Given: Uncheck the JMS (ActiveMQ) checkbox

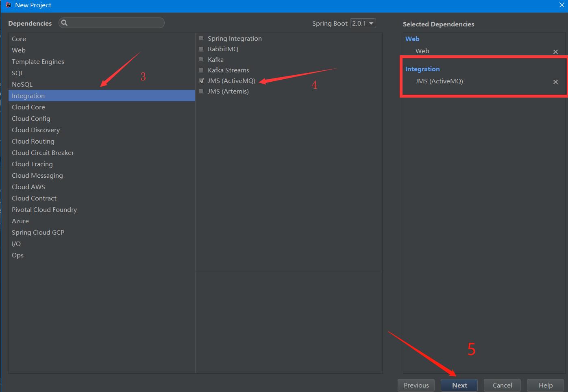Looking at the screenshot, I should click(x=201, y=81).
